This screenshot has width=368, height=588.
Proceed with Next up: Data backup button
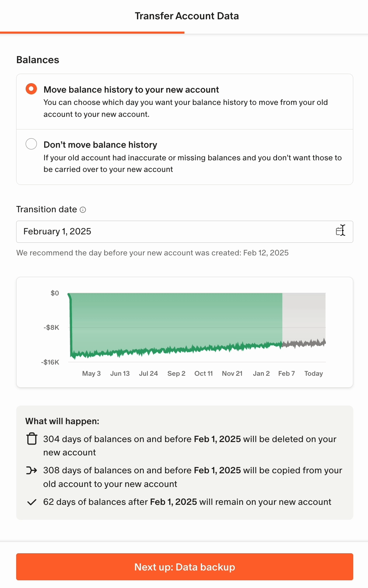click(x=185, y=567)
